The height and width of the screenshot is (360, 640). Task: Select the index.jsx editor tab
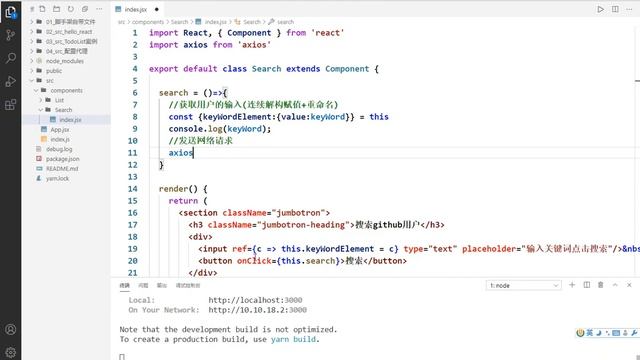point(137,9)
